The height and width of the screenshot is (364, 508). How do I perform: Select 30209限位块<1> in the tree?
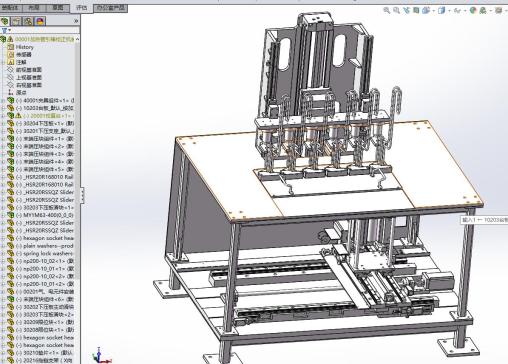(45, 322)
